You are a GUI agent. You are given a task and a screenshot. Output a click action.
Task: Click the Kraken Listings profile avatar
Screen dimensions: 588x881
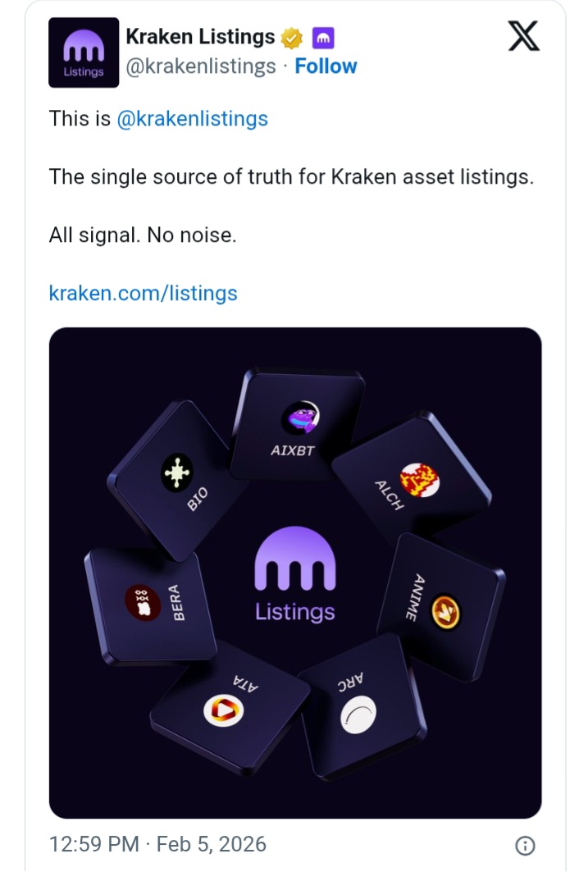[83, 52]
